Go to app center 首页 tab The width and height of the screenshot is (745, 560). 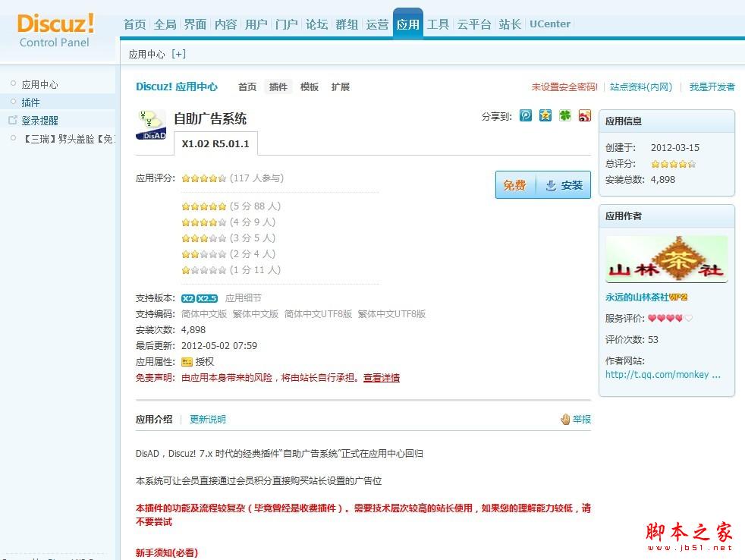pyautogui.click(x=247, y=87)
